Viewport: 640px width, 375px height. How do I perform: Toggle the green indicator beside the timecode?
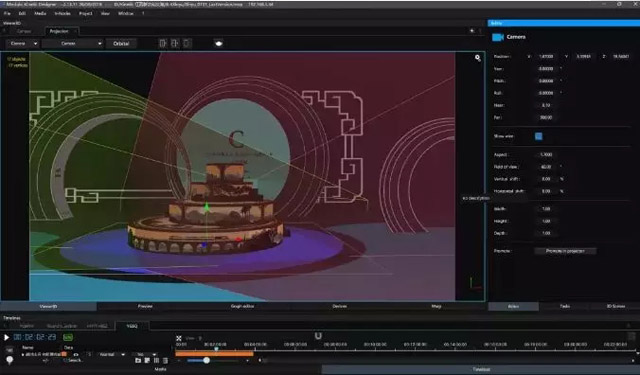68,337
